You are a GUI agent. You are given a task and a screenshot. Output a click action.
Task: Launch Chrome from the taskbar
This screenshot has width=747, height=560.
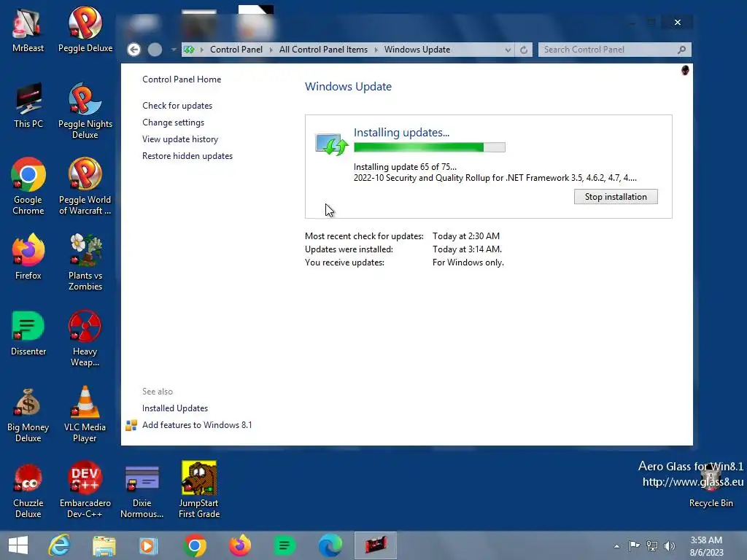194,545
